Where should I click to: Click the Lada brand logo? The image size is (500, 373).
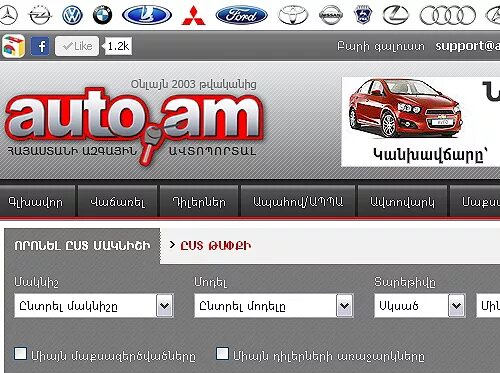click(147, 15)
